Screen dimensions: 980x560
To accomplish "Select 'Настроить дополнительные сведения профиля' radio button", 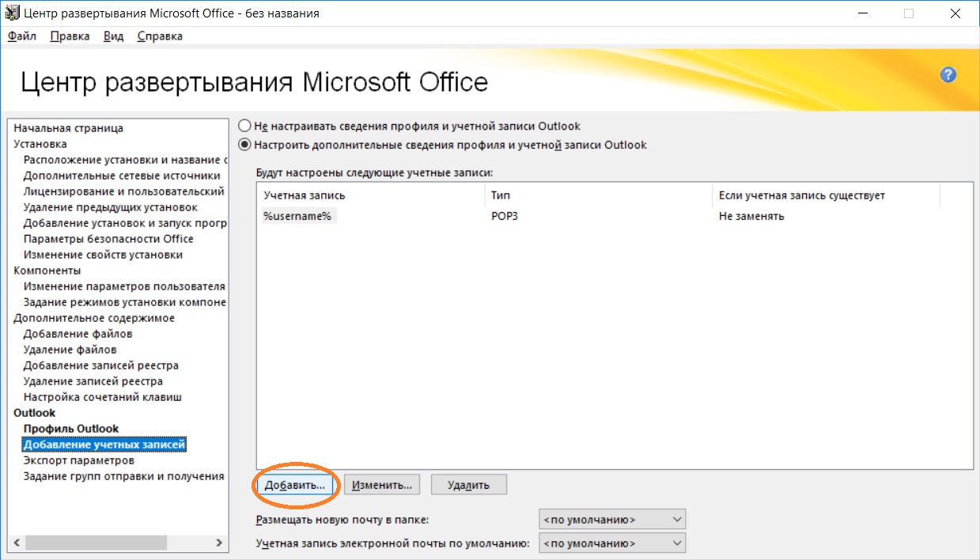I will click(244, 145).
